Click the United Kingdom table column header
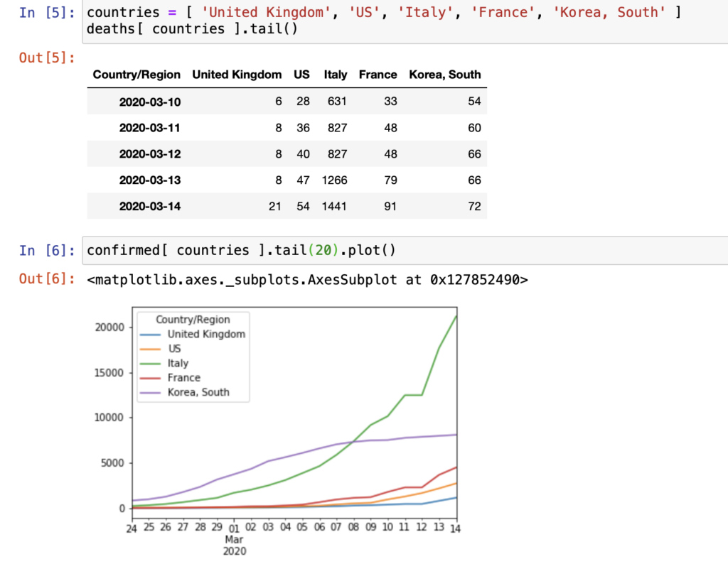This screenshot has width=728, height=564. (237, 75)
